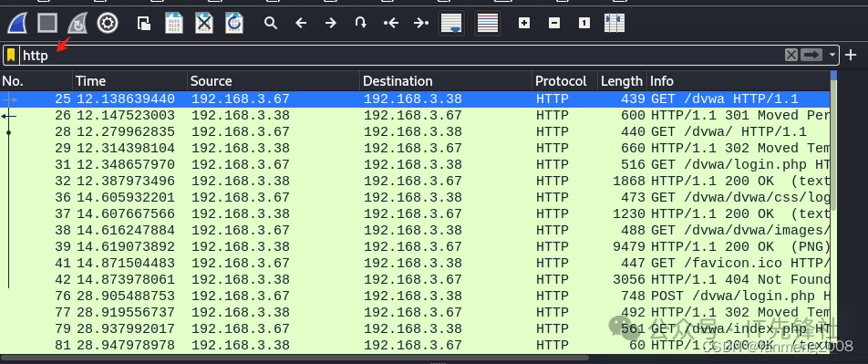
Task: Select packet 37 with length 1230
Action: pos(415,213)
